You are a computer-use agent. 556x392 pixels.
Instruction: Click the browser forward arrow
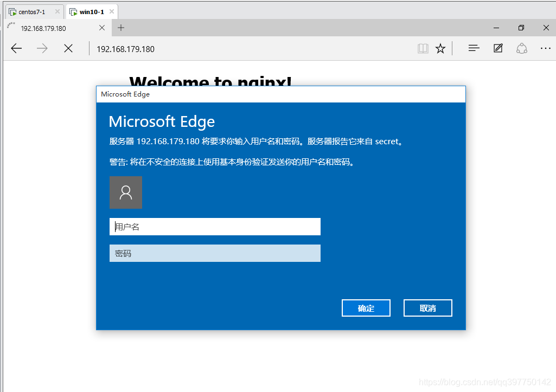tap(42, 49)
